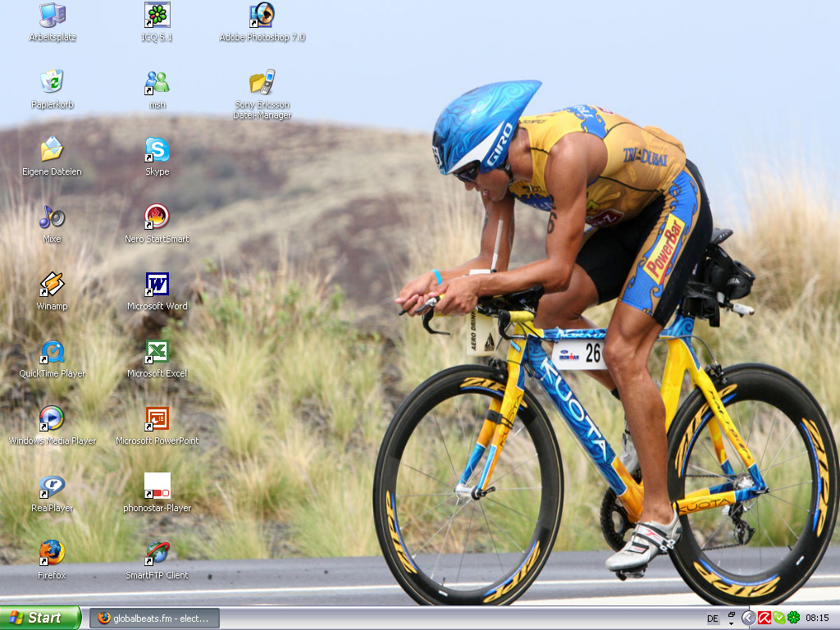Click the Nero StartSmart icon
The height and width of the screenshot is (630, 840).
pos(157,217)
